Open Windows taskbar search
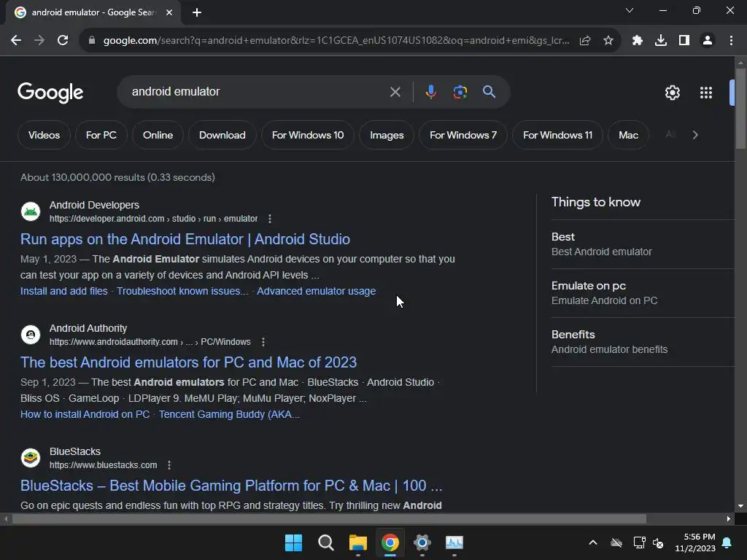The height and width of the screenshot is (560, 747). point(326,542)
